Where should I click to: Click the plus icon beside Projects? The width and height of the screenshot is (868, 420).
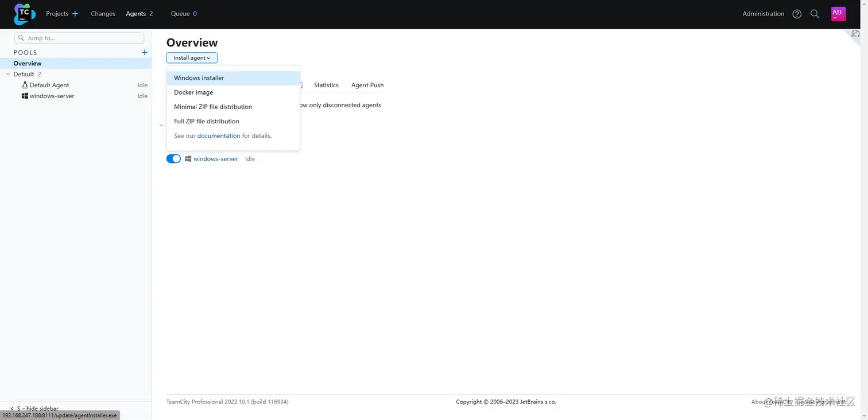75,14
